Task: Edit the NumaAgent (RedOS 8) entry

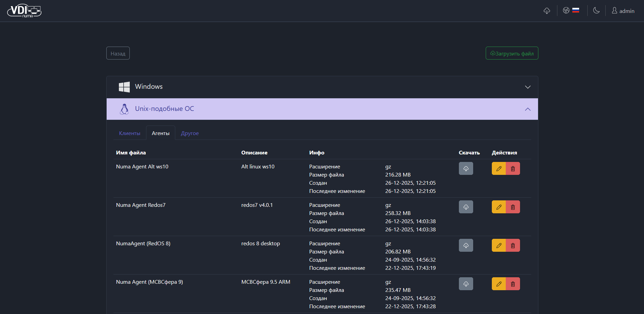Action: click(x=499, y=246)
